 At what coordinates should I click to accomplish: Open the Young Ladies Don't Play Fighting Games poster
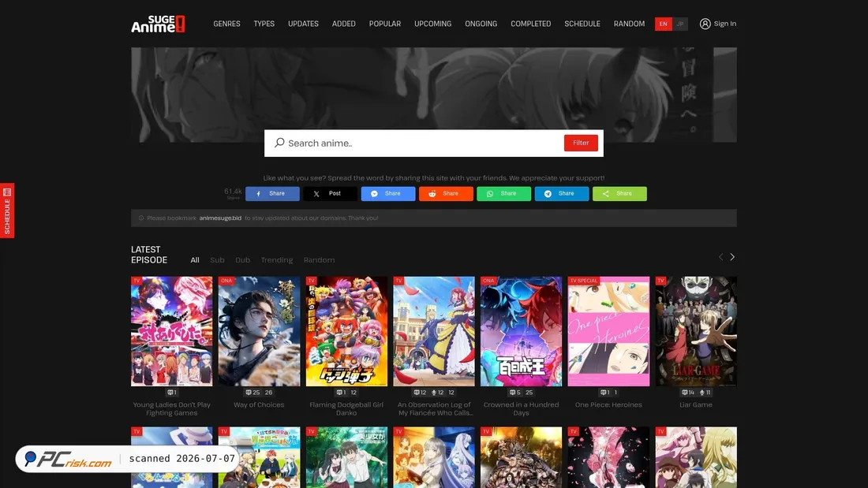171,331
